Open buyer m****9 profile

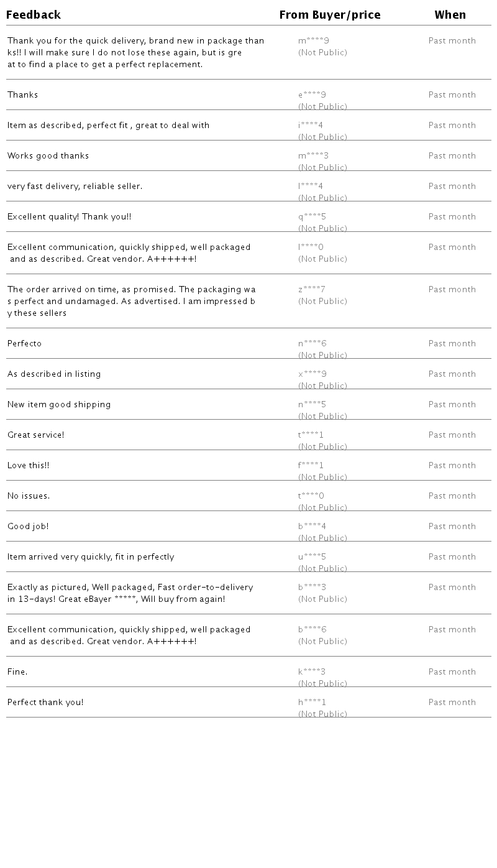[x=313, y=41]
